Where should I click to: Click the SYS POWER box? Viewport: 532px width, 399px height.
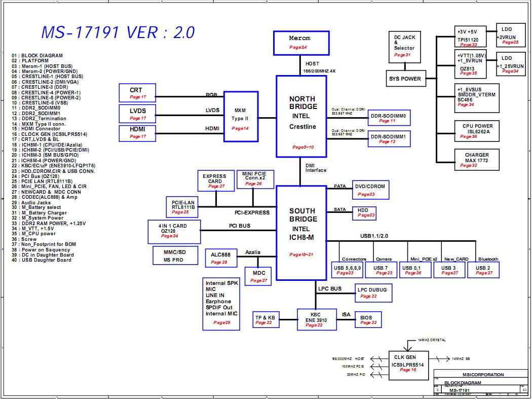(406, 79)
